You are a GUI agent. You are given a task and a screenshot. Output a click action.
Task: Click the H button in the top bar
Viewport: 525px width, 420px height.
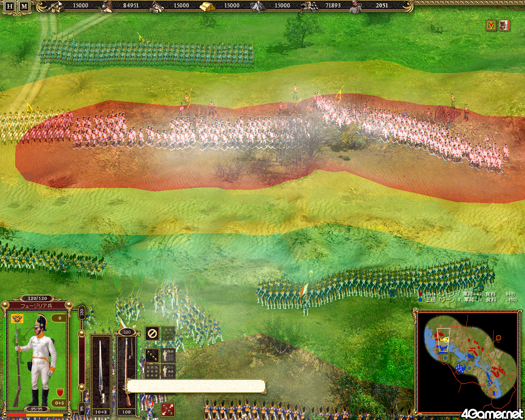coord(10,6)
